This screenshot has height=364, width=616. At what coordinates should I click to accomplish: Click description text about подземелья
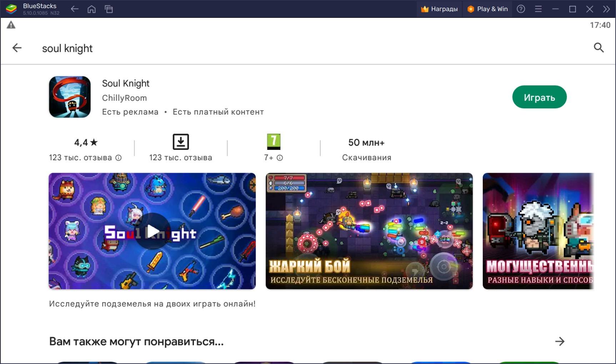152,304
